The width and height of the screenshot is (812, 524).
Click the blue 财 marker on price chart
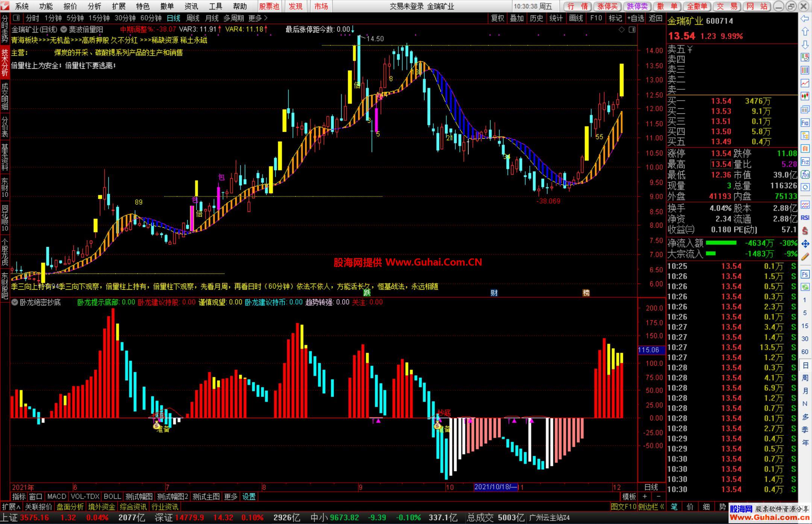[494, 293]
